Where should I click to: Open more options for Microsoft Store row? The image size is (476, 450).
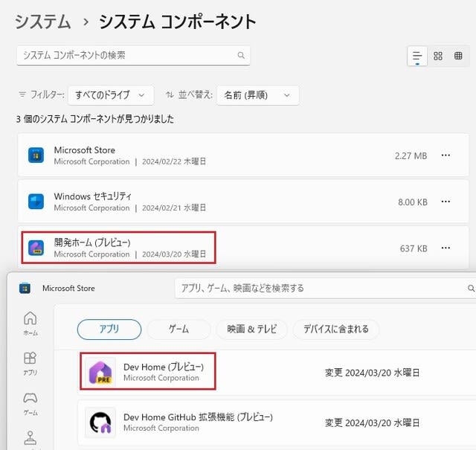[x=446, y=155]
